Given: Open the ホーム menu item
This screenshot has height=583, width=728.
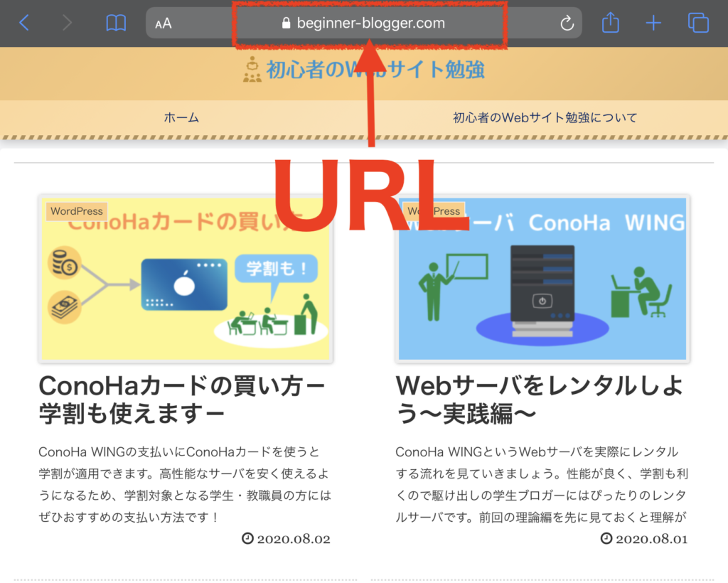Looking at the screenshot, I should (181, 117).
